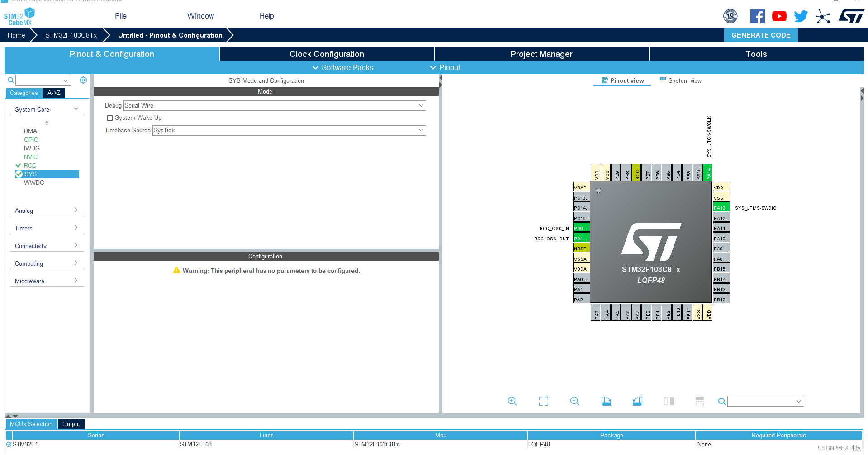Click the BOOT0 pin
868x455 pixels.
click(637, 173)
